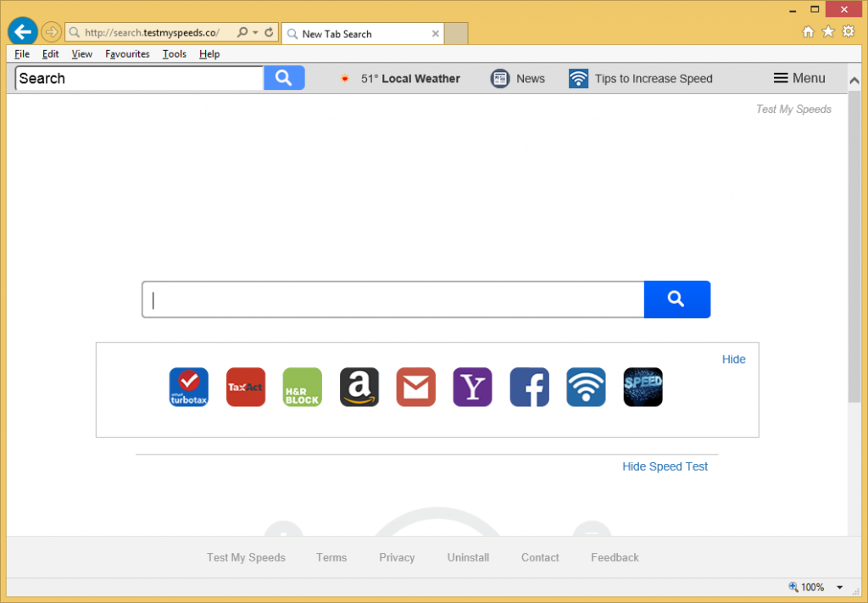
Task: Click the vertical scrollbar thumb
Action: pyautogui.click(x=854, y=247)
